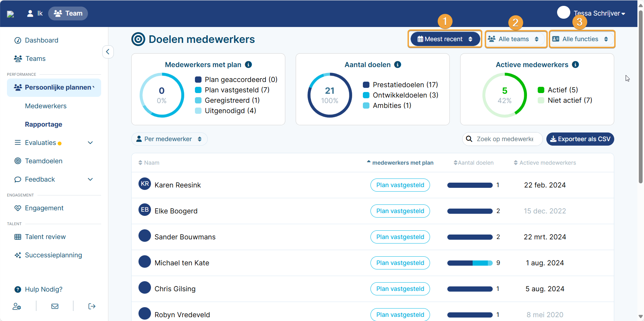Click the user avatar circle
644x321 pixels.
563,12
